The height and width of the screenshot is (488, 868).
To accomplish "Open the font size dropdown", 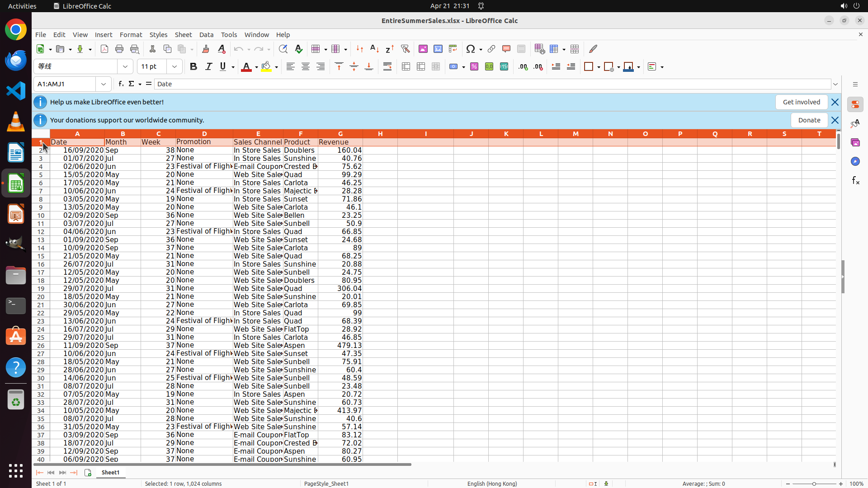I will (175, 67).
